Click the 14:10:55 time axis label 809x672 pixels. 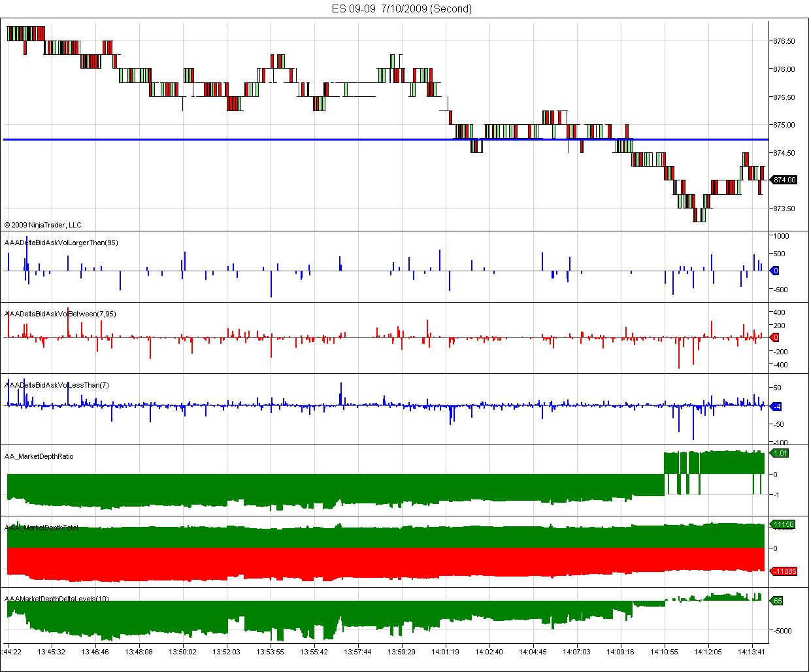pyautogui.click(x=665, y=652)
